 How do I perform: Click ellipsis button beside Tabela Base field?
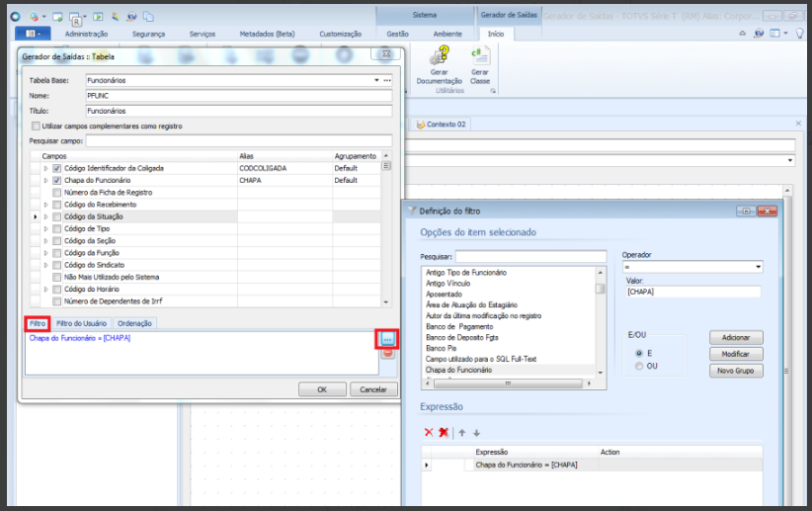point(387,80)
